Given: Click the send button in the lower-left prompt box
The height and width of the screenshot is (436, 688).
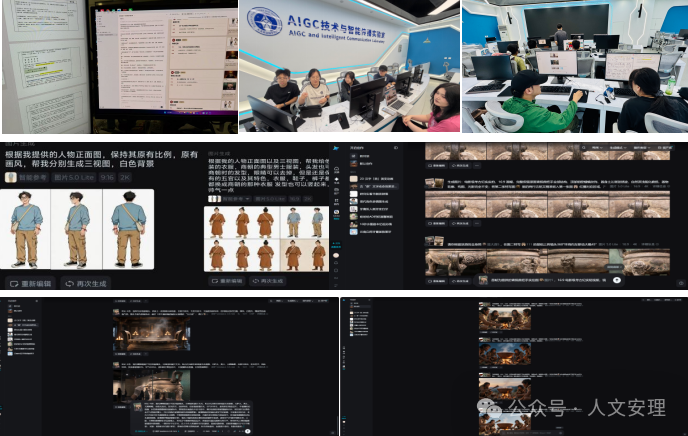Looking at the screenshot, I should coord(247,431).
